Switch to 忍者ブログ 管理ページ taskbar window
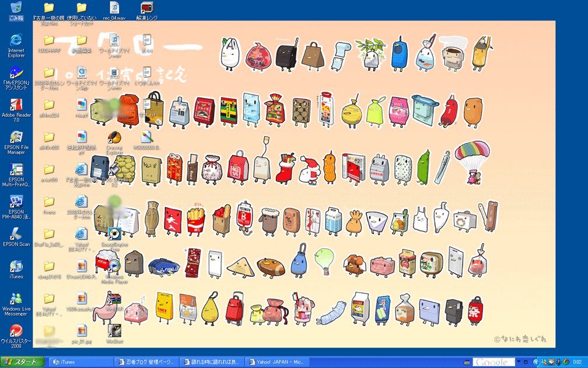588x368 pixels. point(146,362)
